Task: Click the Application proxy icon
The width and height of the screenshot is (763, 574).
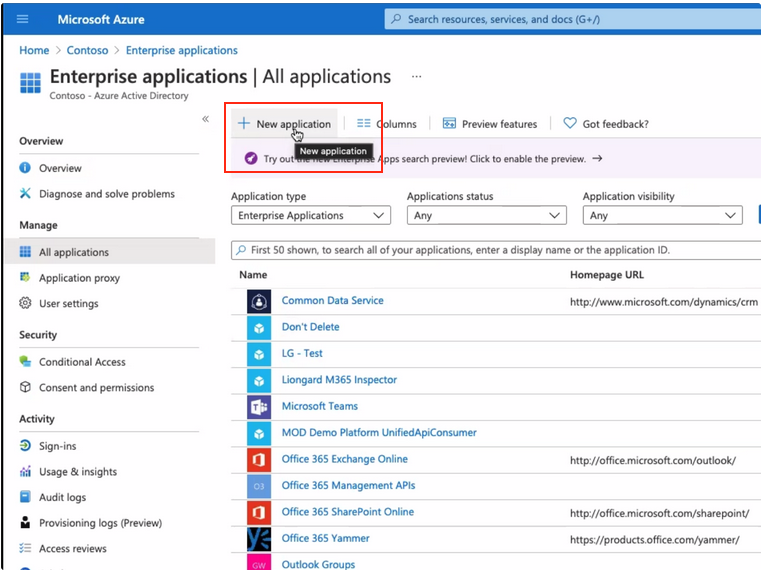Action: click(25, 277)
